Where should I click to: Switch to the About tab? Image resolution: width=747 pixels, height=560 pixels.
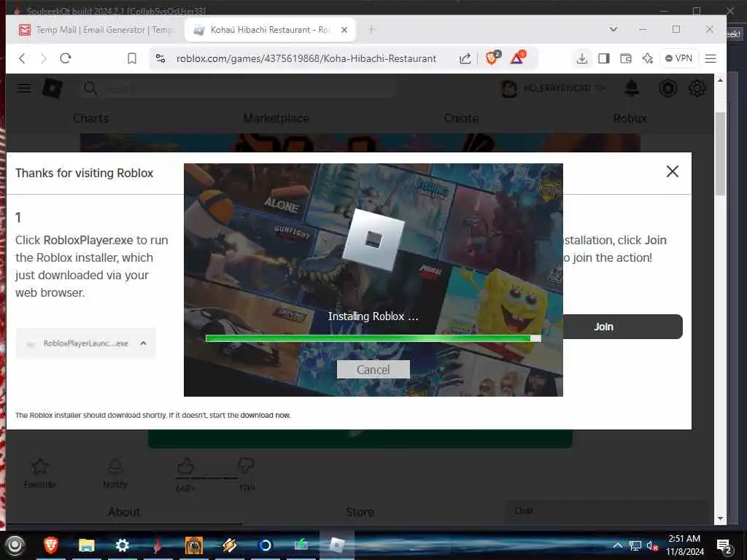124,512
